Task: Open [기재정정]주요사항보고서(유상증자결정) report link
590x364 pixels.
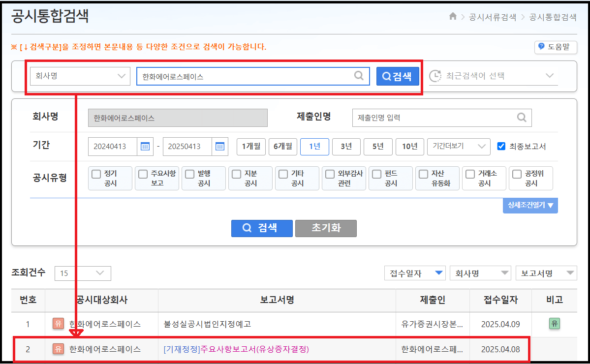Action: pos(236,349)
